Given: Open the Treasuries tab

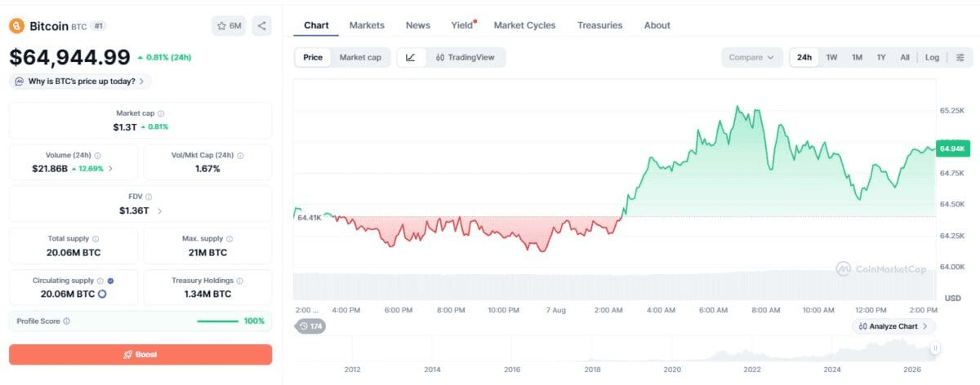Looking at the screenshot, I should (x=599, y=25).
